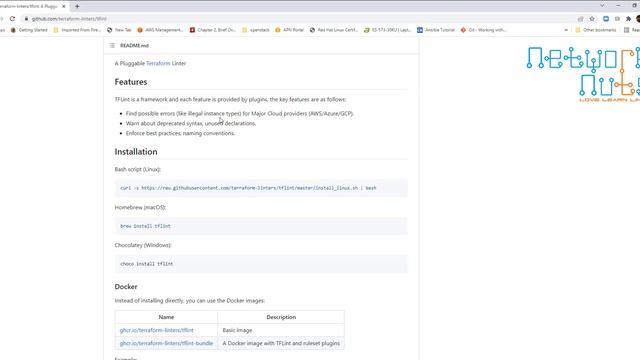
Task: Show hidden bookmarks overflow arrow
Action: pos(566,30)
